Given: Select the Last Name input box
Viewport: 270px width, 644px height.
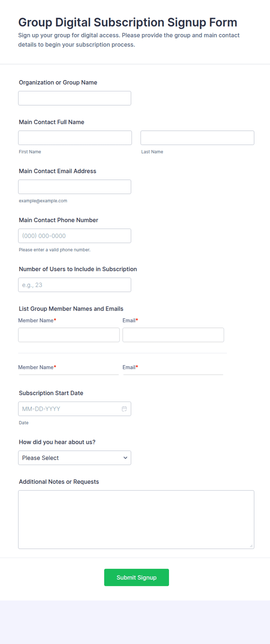Looking at the screenshot, I should click(x=197, y=138).
